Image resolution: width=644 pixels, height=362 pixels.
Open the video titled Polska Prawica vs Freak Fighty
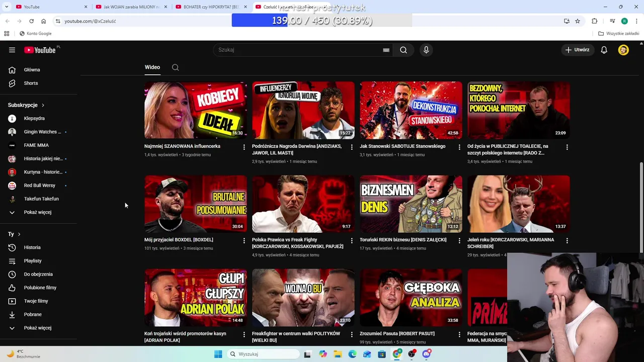tap(297, 243)
